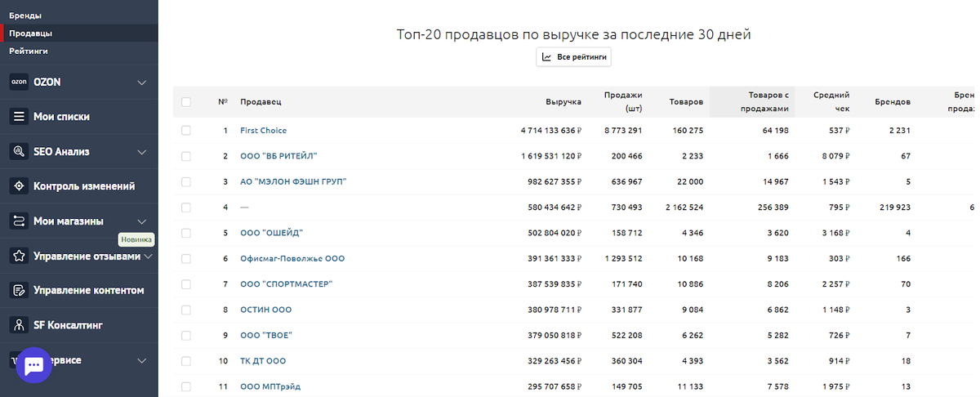Sort by the Средний чек column header

tap(831, 101)
